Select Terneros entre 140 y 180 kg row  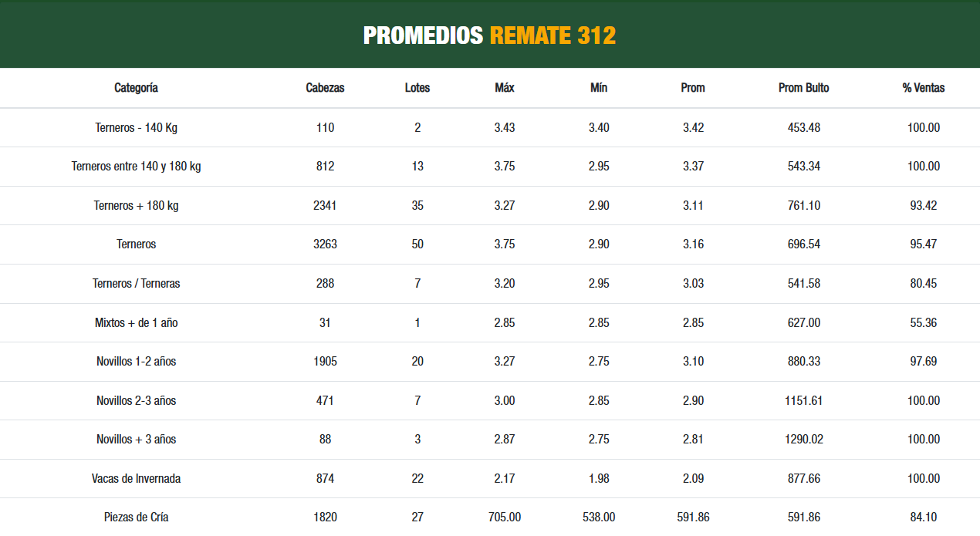coord(136,167)
